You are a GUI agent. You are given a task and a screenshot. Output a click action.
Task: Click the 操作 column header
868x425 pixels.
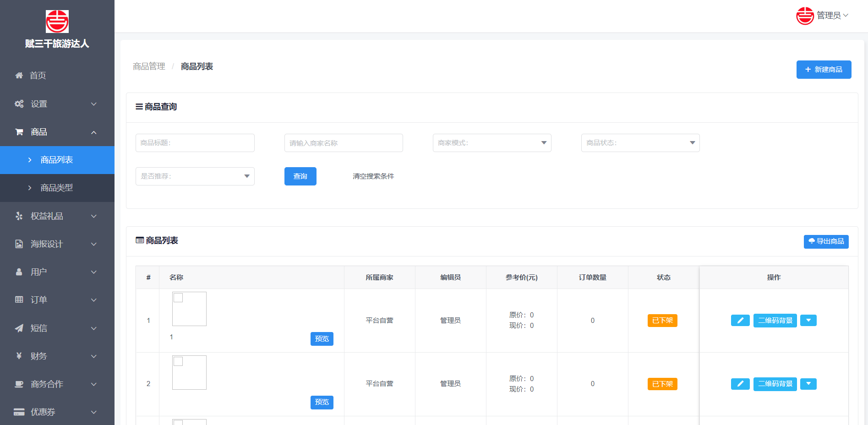tap(774, 278)
